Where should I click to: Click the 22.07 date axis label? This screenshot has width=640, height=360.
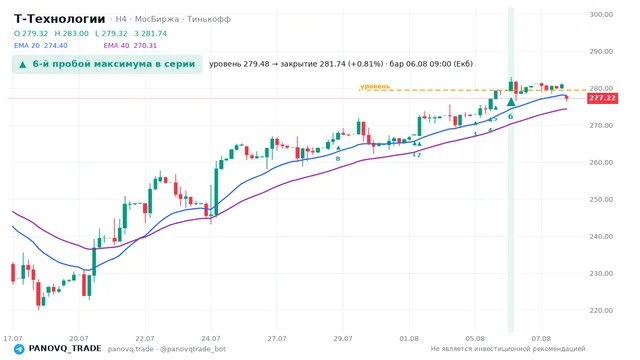pos(145,339)
